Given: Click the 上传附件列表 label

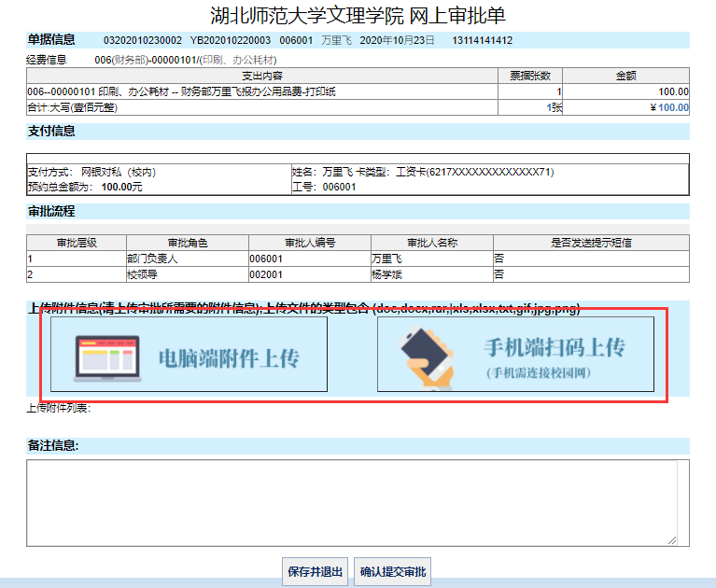Looking at the screenshot, I should click(58, 408).
